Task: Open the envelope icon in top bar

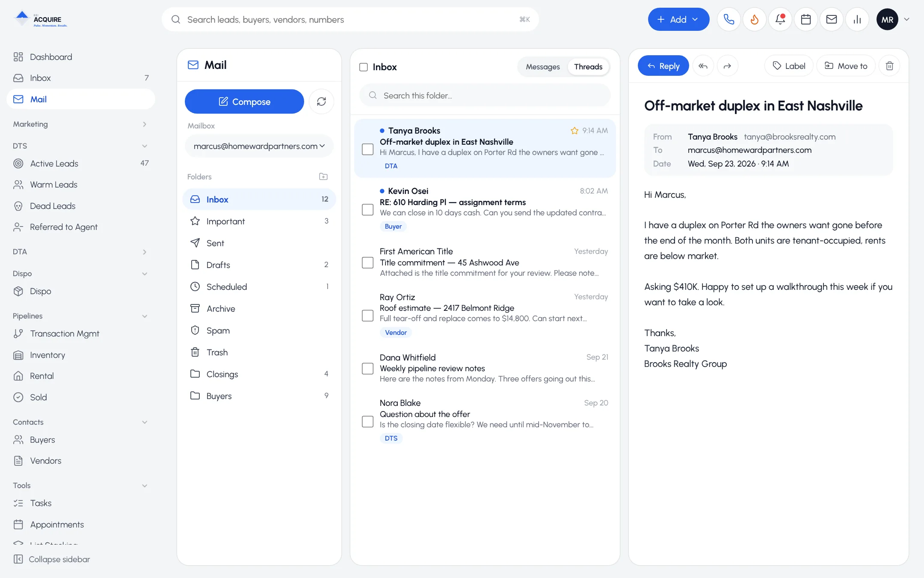Action: point(831,19)
